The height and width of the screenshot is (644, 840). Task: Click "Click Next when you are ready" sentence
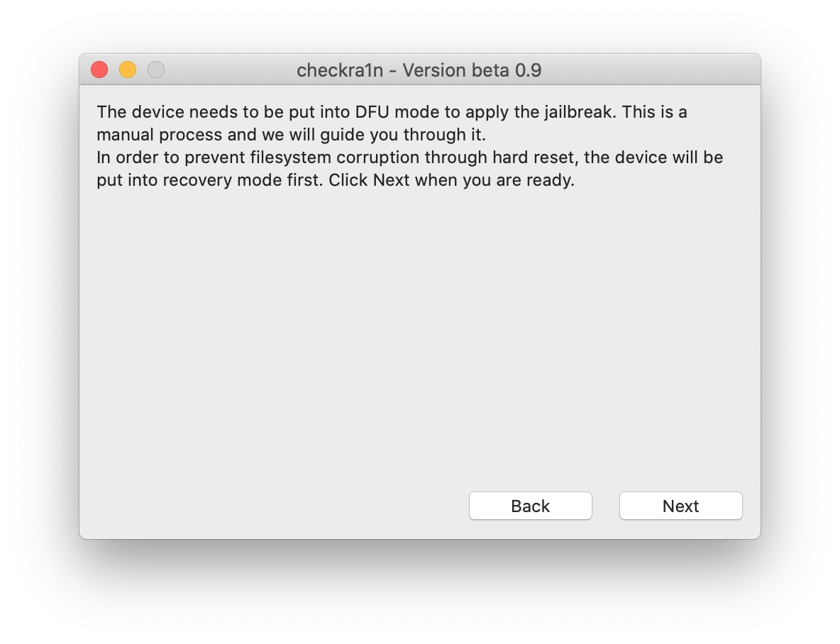point(451,180)
